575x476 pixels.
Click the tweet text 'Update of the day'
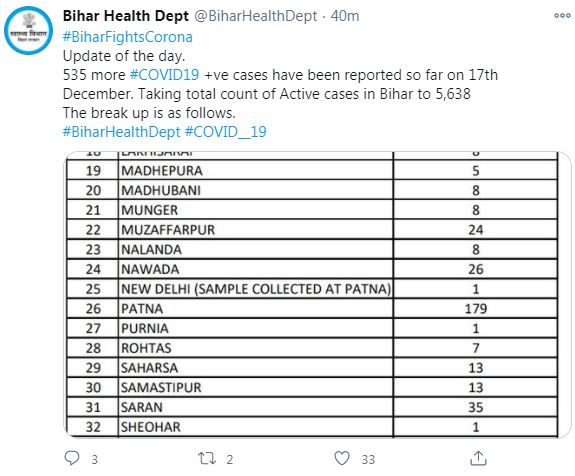(124, 56)
